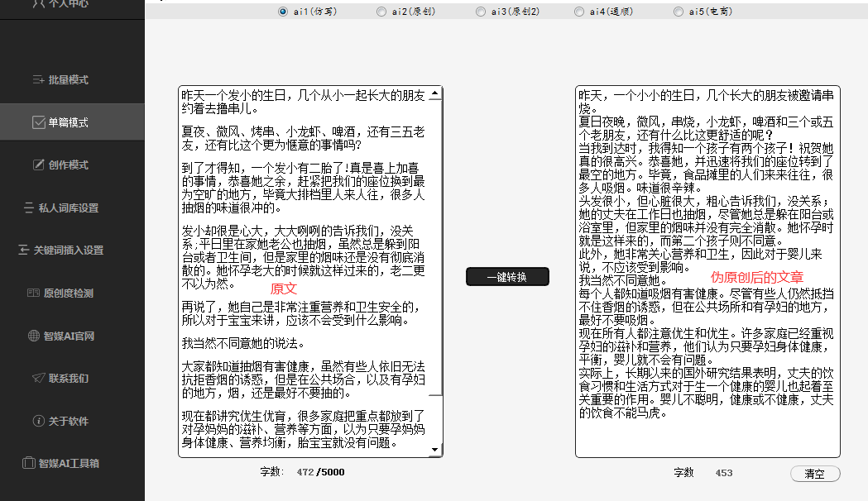Screen dimensions: 868x501
Task: Click the 智媒AI官网 globe icon
Action: [x=34, y=335]
